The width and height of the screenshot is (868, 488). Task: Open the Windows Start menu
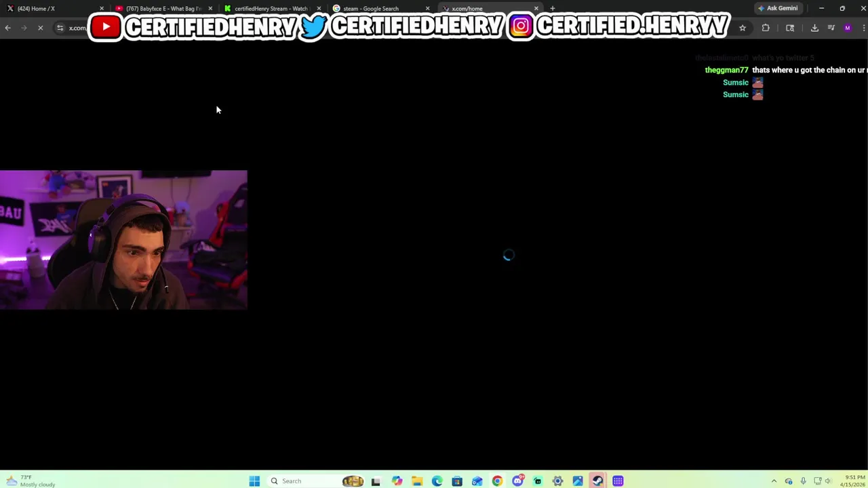(254, 481)
